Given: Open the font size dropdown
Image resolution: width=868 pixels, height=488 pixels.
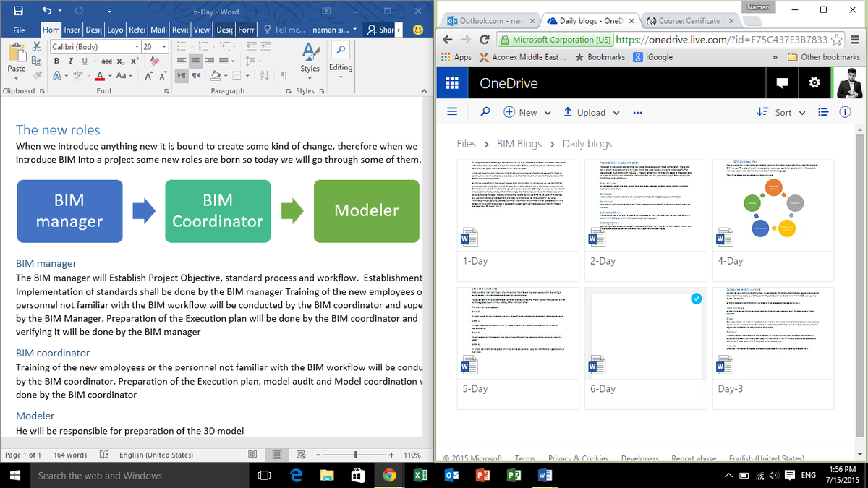Looking at the screenshot, I should pos(165,46).
